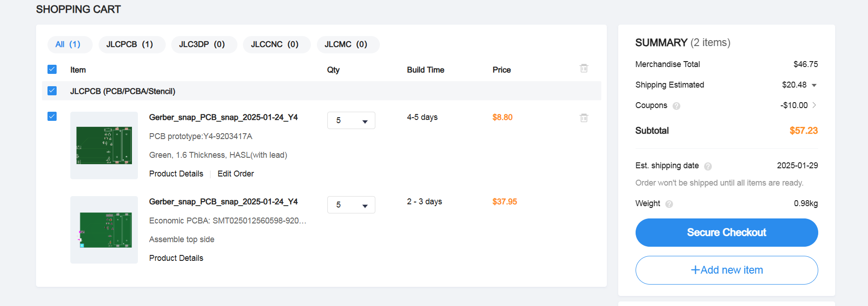Expand the Shipping Estimated dropdown arrow
868x306 pixels.
pyautogui.click(x=814, y=85)
